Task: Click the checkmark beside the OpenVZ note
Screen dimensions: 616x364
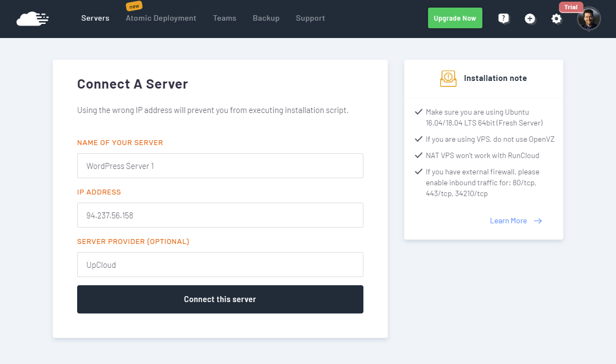Action: pos(418,139)
